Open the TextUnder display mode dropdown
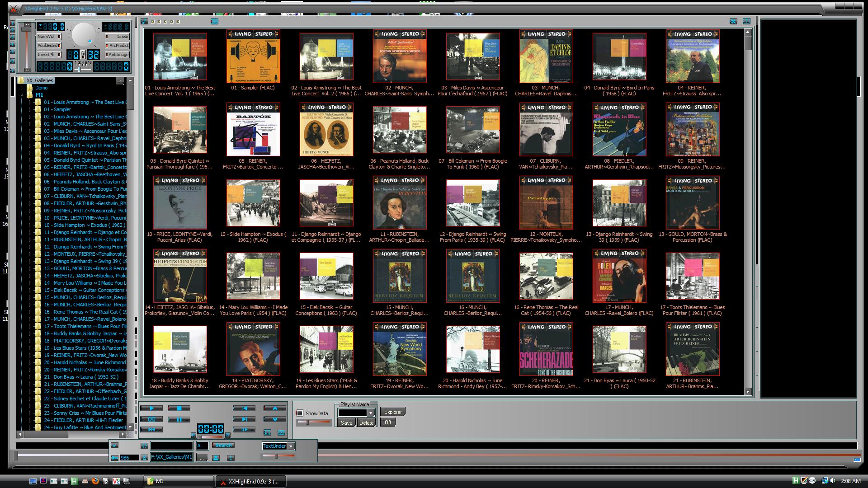Viewport: 868px width, 488px height. click(291, 446)
